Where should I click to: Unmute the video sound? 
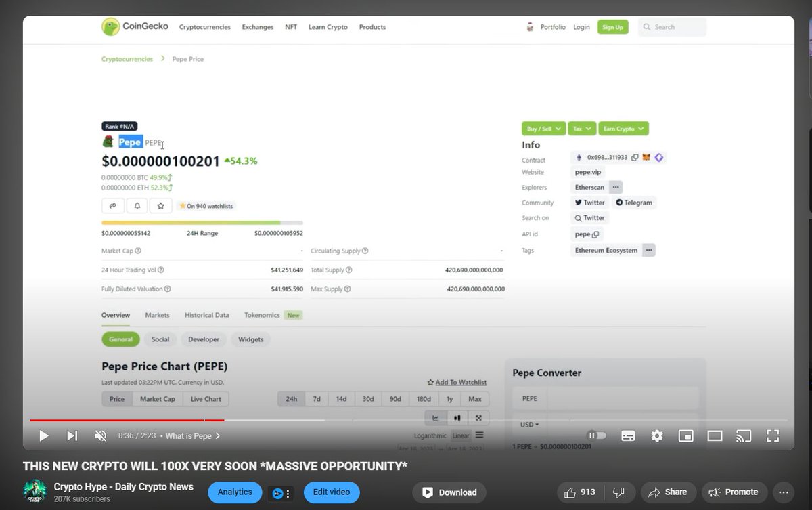(x=100, y=435)
